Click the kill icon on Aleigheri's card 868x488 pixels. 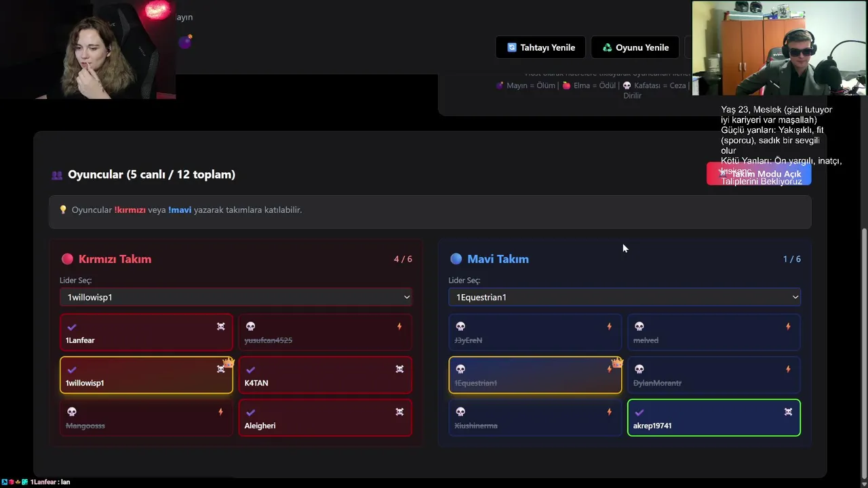[399, 412]
